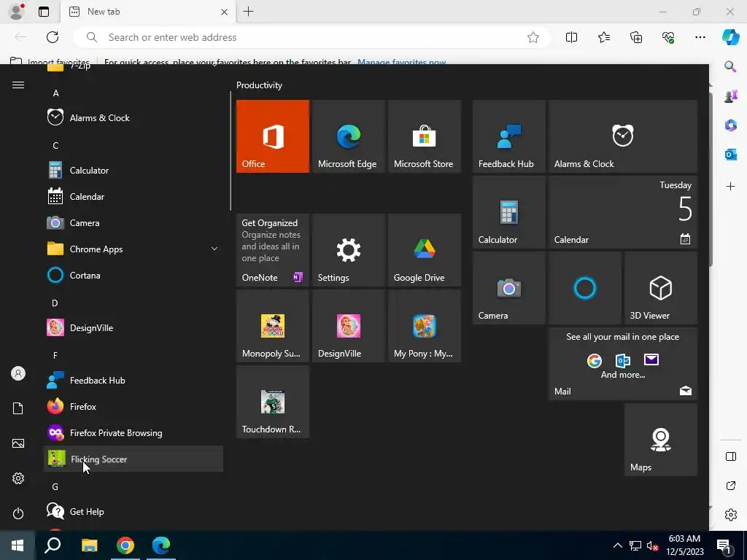This screenshot has width=747, height=560.
Task: Expand the Chrome Apps folder chevron
Action: (214, 249)
